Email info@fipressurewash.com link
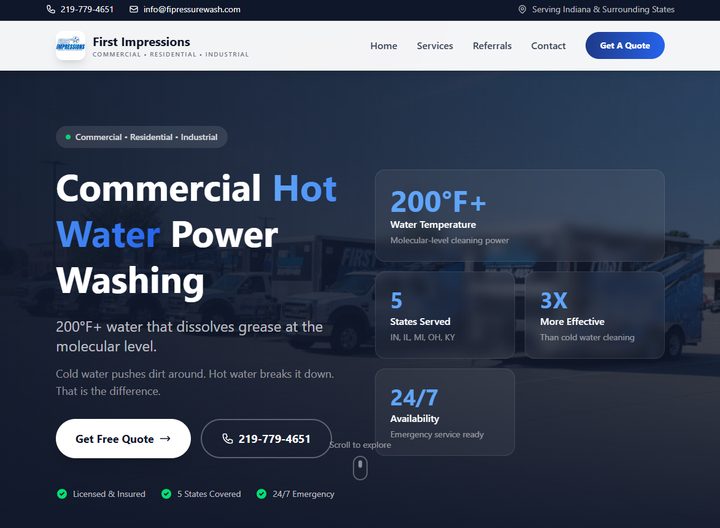Viewport: 720px width, 528px height. click(192, 9)
